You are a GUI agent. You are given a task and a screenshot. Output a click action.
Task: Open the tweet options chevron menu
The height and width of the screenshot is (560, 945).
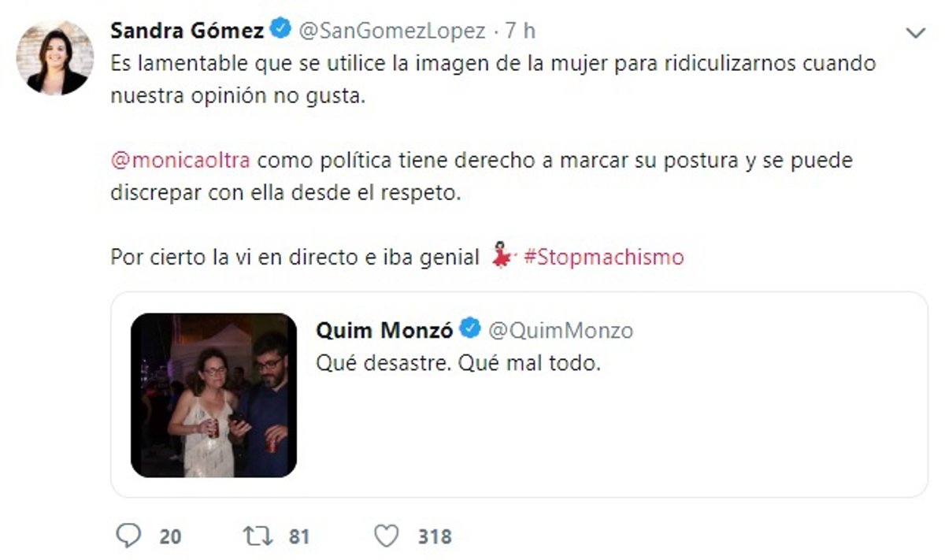915,33
